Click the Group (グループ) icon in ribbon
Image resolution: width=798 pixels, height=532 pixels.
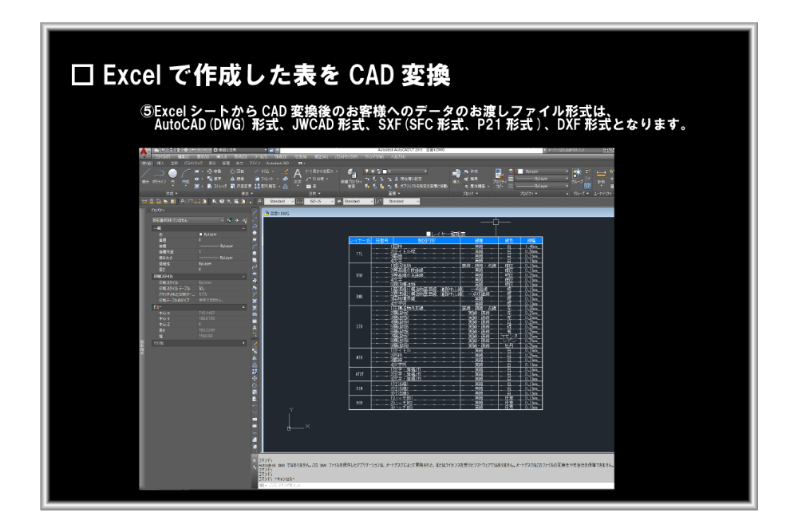(577, 177)
